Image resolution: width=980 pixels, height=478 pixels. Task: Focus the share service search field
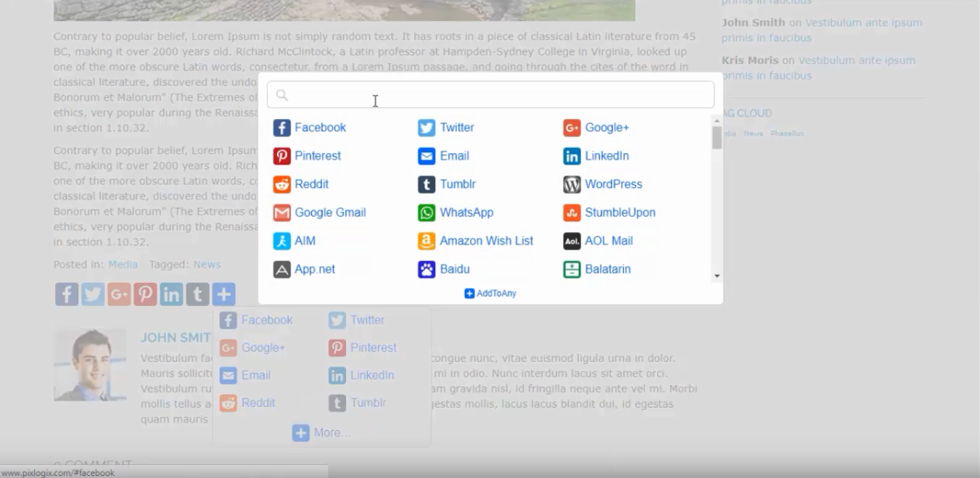490,95
